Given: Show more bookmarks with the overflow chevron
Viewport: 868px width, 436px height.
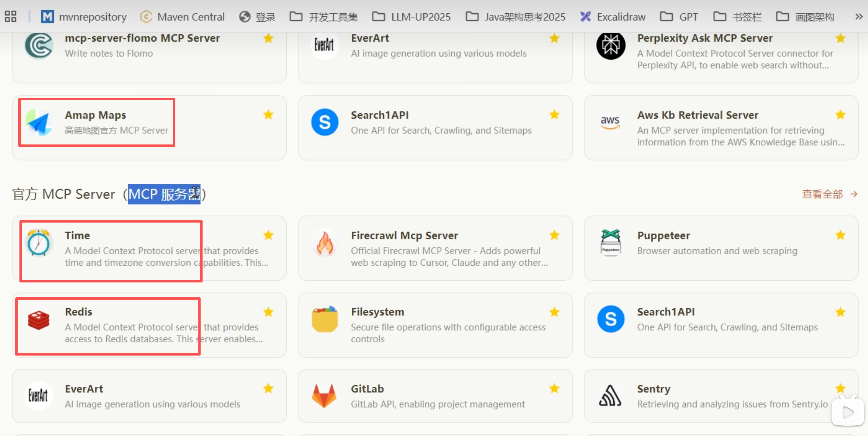Looking at the screenshot, I should click(x=859, y=16).
